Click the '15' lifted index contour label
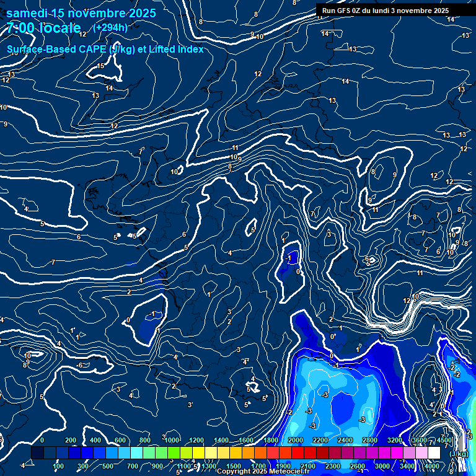The height and width of the screenshot is (476, 476). (100, 66)
